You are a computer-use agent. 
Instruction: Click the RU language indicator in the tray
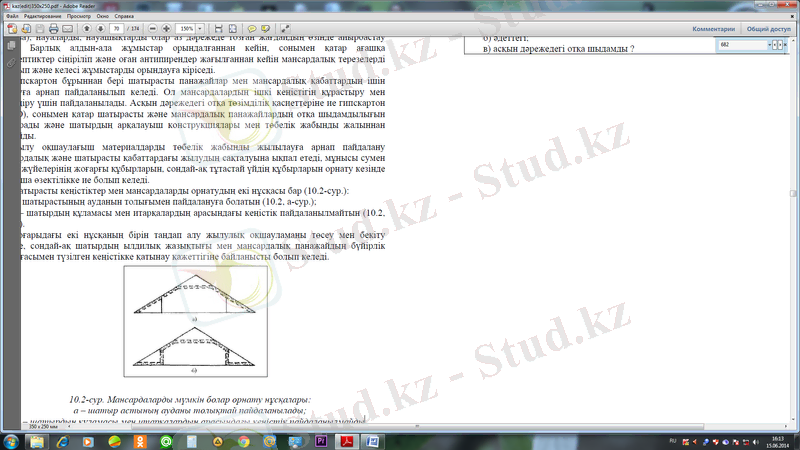click(672, 441)
